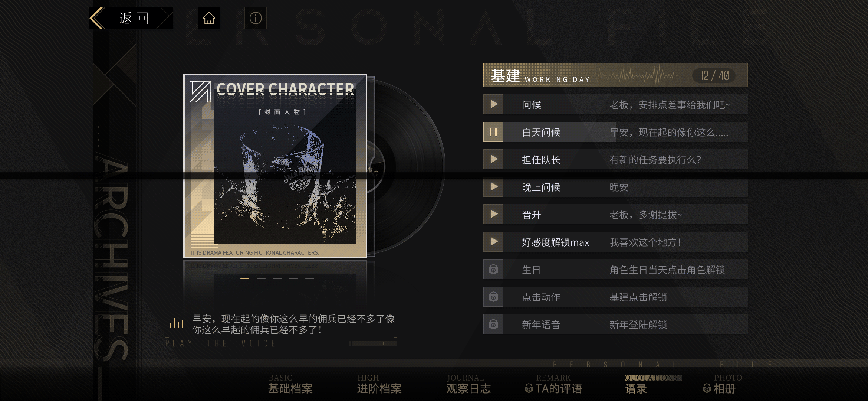Return with the 返回 back button
868x401 pixels.
pos(131,18)
